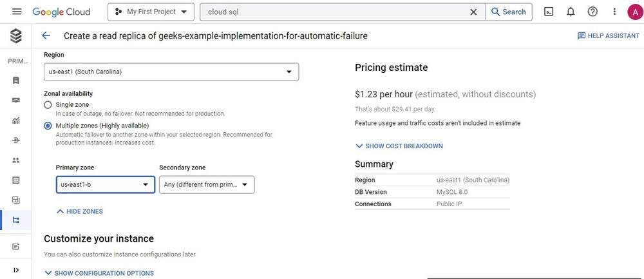Open the Secondary zone dropdown
The height and width of the screenshot is (279, 644).
[207, 185]
